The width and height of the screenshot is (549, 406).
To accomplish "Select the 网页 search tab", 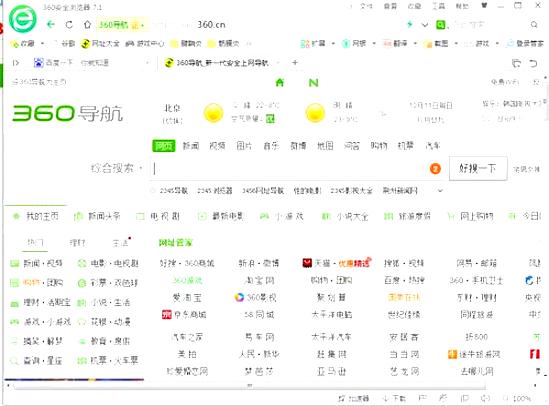I will pos(164,146).
